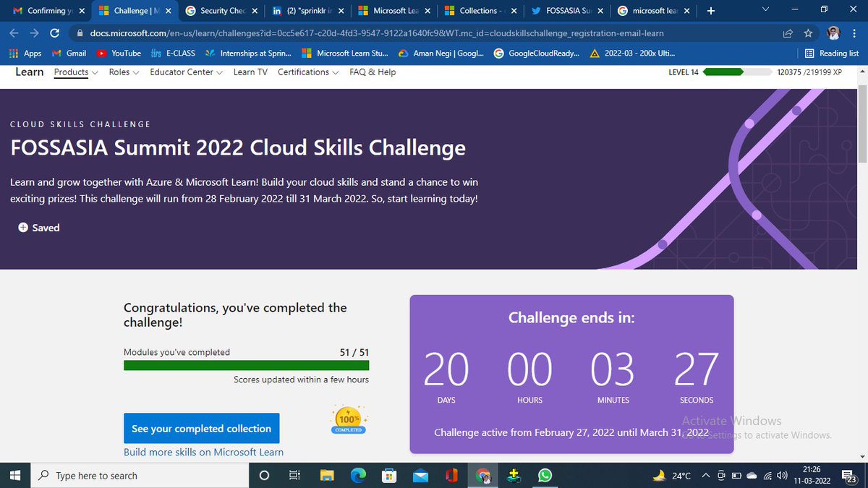Open the tab search chevron
Image resolution: width=868 pixels, height=488 pixels.
pyautogui.click(x=767, y=10)
